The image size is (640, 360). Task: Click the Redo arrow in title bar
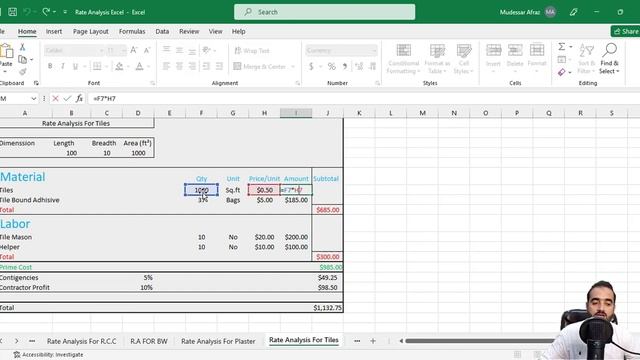tap(46, 12)
